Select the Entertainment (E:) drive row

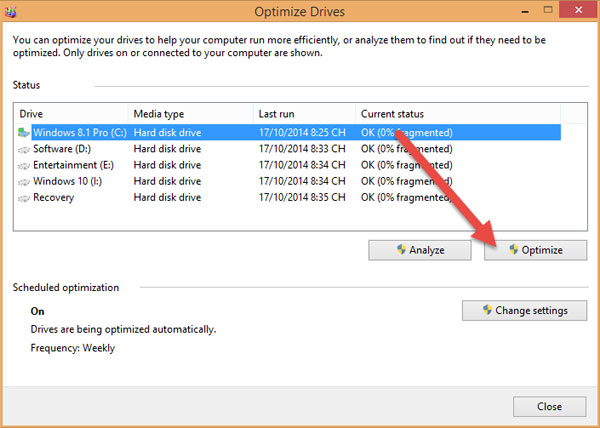(290, 165)
